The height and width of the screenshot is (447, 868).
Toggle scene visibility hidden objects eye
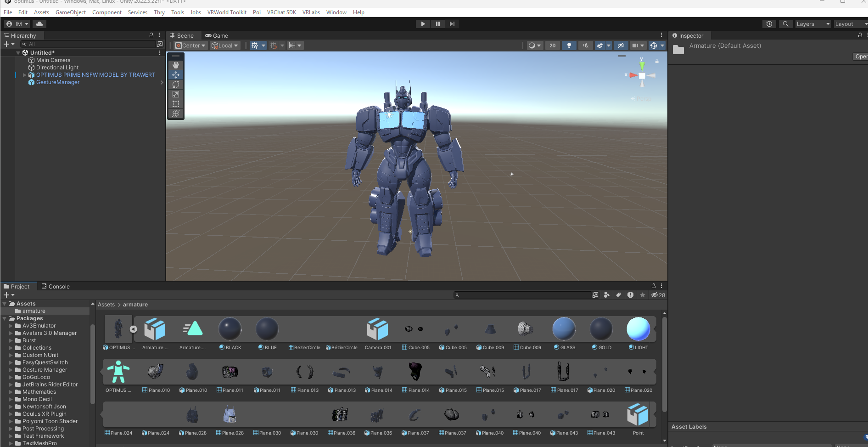coord(621,45)
